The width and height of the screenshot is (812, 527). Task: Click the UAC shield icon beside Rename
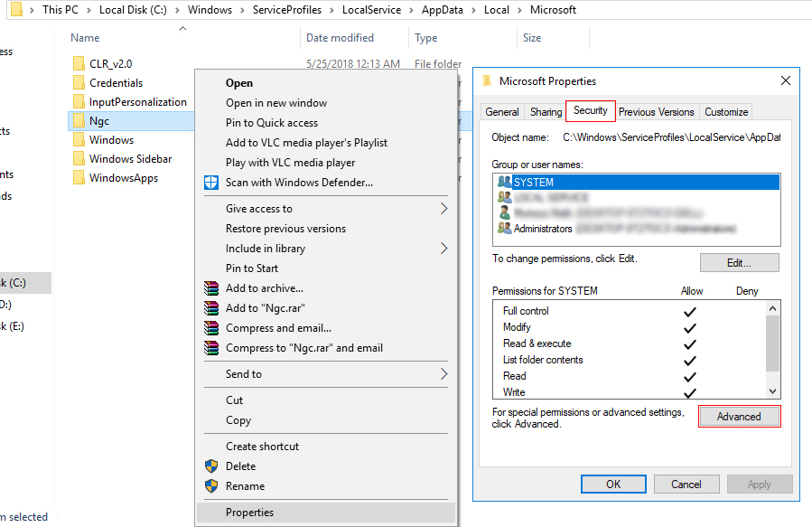[x=211, y=486]
